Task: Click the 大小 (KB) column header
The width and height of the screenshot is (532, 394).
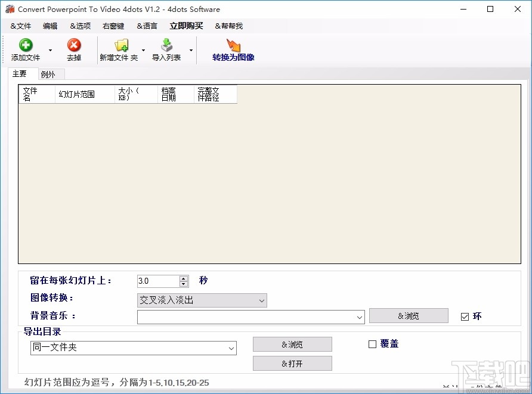Action: pyautogui.click(x=136, y=94)
